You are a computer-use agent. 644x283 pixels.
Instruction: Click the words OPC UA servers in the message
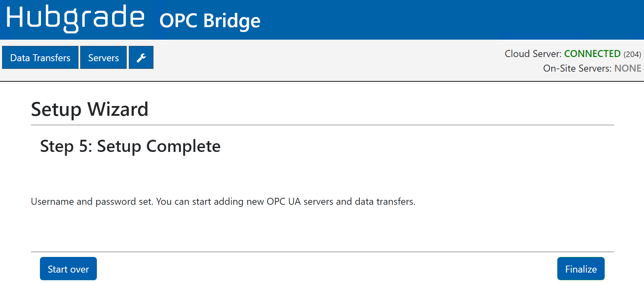click(x=300, y=202)
